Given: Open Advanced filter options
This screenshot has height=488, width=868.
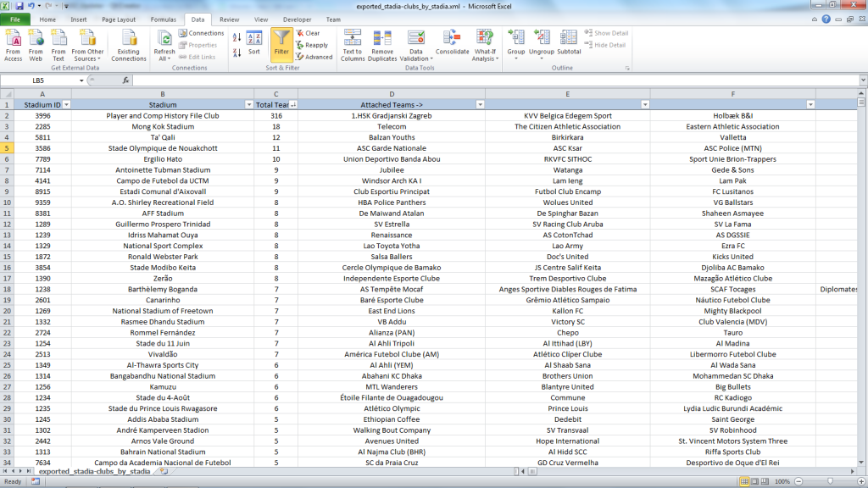Looking at the screenshot, I should tap(314, 57).
